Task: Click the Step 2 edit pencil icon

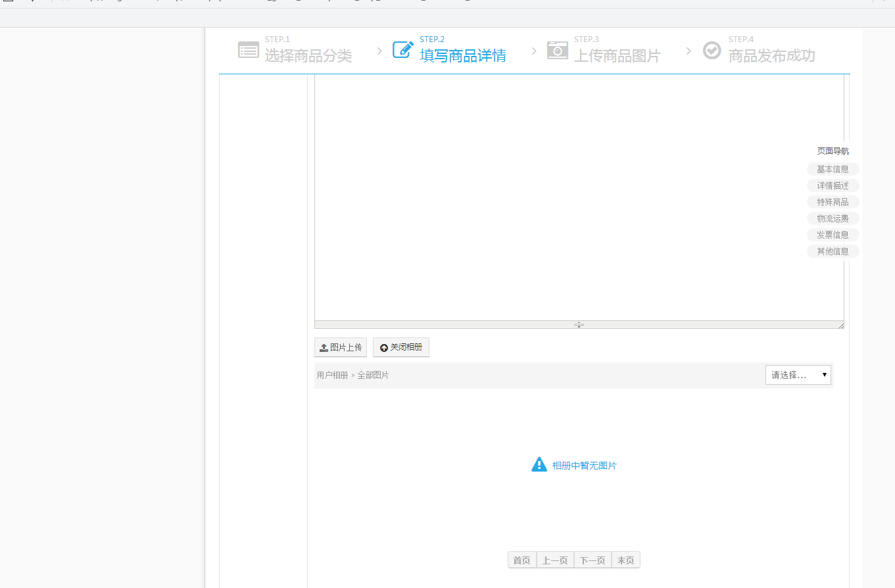Action: coord(403,49)
